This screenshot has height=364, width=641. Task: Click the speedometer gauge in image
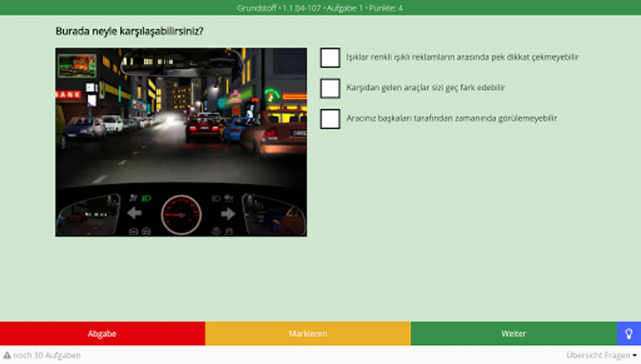click(181, 215)
